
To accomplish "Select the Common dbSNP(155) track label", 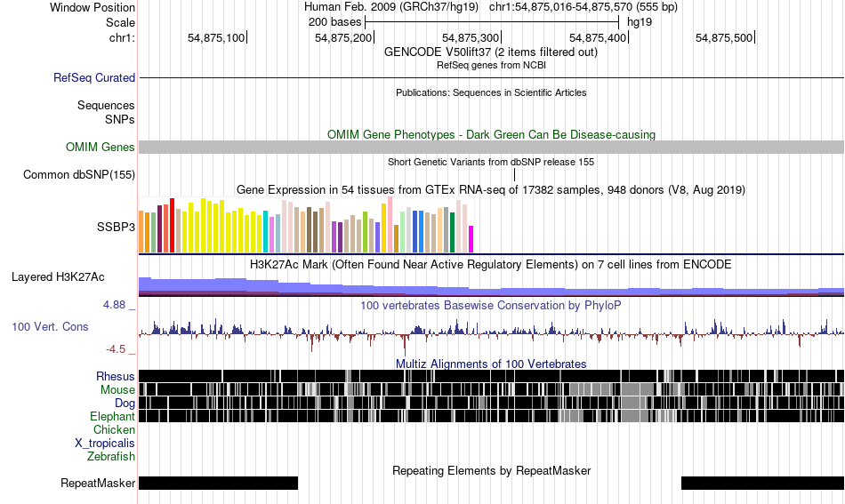I will click(79, 174).
